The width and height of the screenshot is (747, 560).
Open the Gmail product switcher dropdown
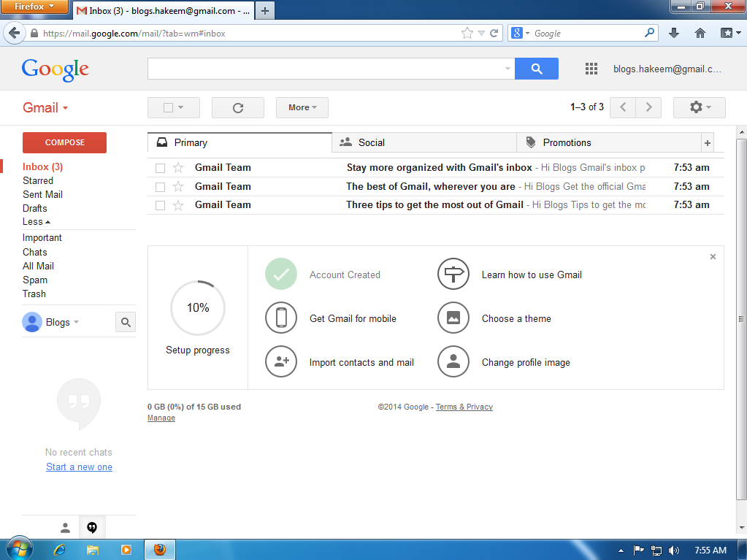(x=45, y=107)
